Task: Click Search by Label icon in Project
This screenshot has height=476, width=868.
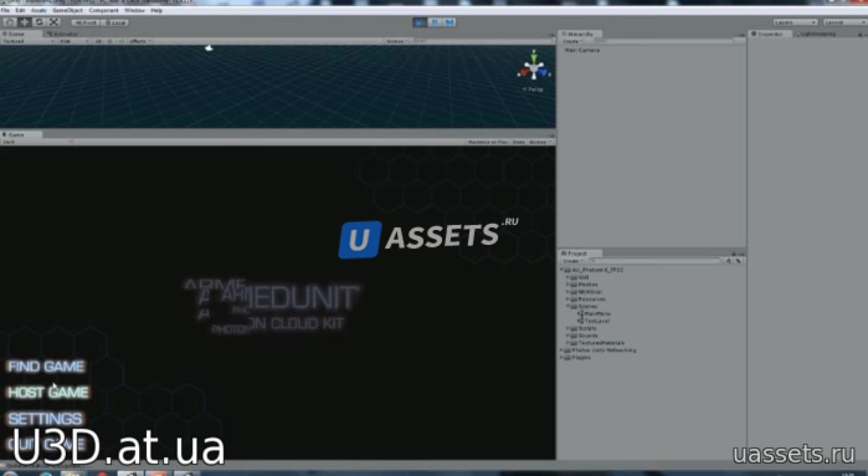Action: [739, 260]
